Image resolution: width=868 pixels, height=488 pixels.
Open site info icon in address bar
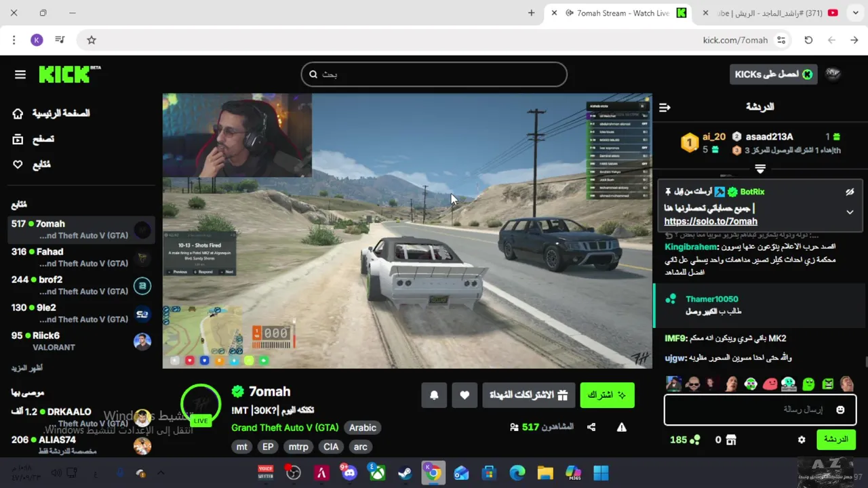pyautogui.click(x=782, y=40)
